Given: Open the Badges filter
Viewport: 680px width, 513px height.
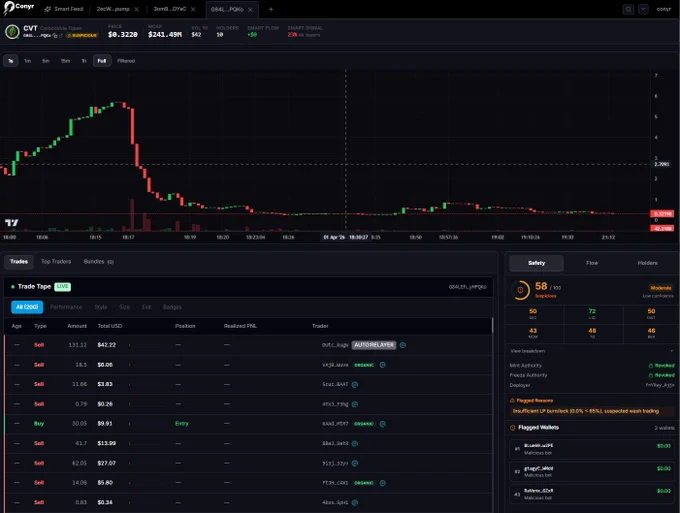Looking at the screenshot, I should (x=172, y=307).
